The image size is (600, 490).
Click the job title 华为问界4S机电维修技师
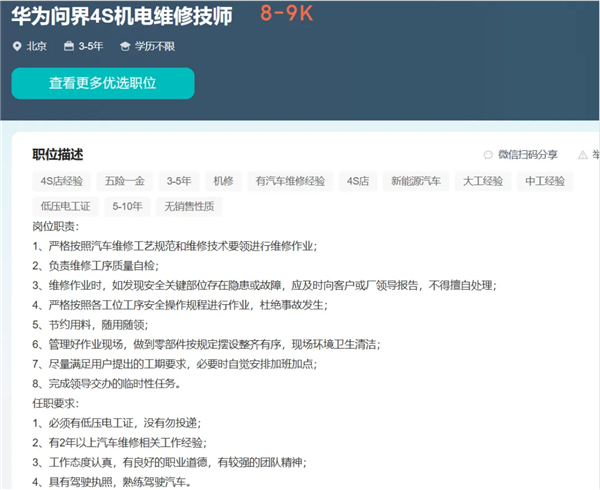click(122, 16)
